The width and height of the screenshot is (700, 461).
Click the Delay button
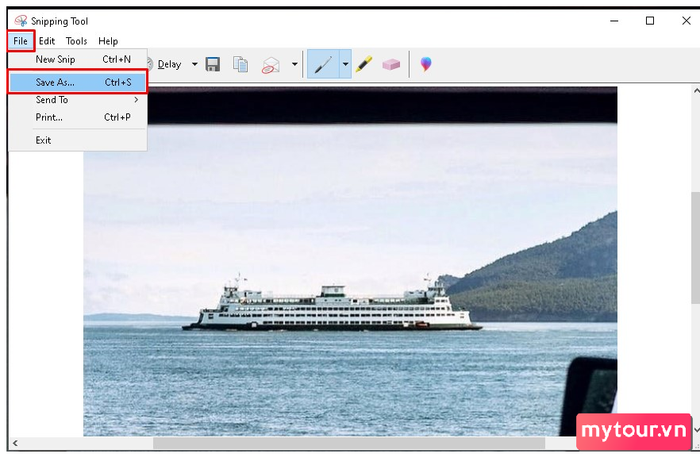point(165,64)
